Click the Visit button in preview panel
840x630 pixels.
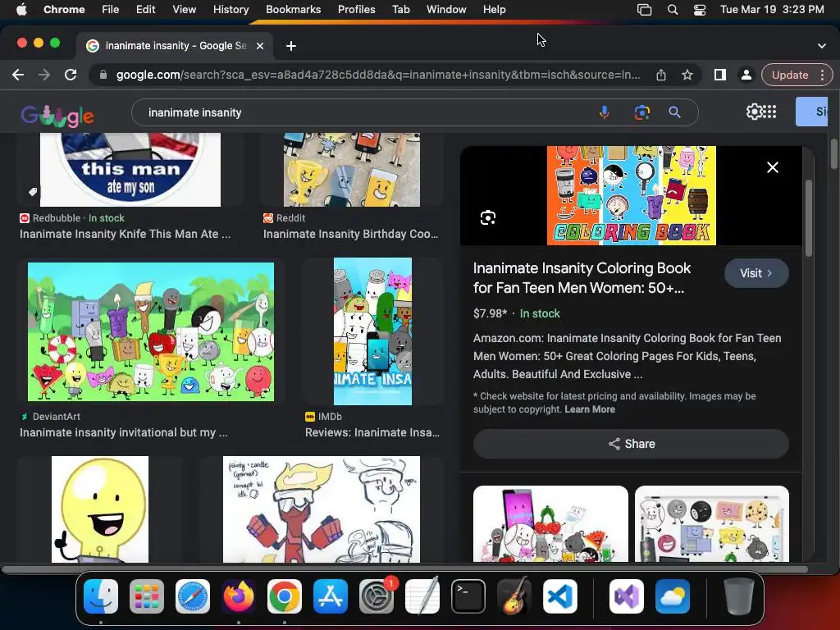coord(756,273)
